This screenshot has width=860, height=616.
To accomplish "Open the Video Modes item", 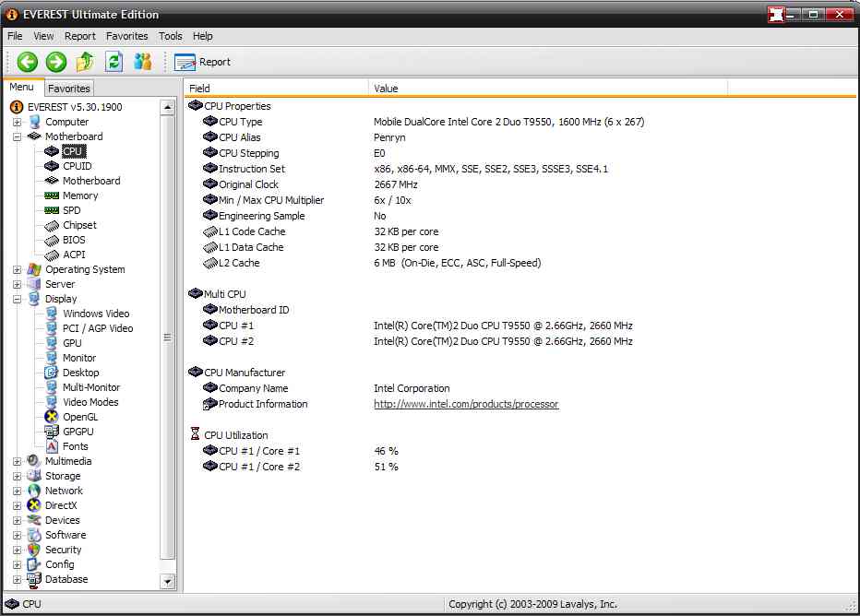I will 90,402.
